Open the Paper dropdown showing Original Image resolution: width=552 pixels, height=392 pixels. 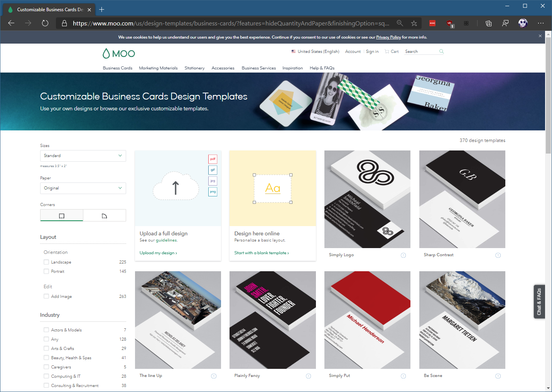[x=83, y=188]
